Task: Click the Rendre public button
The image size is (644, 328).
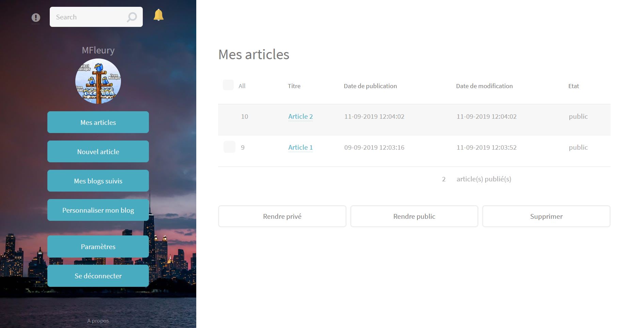Action: (x=414, y=216)
